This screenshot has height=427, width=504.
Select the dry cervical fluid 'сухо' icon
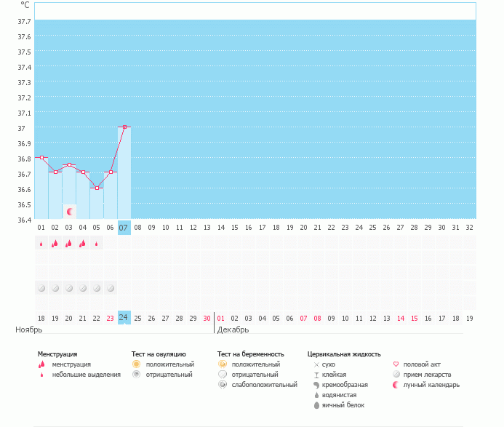[316, 364]
